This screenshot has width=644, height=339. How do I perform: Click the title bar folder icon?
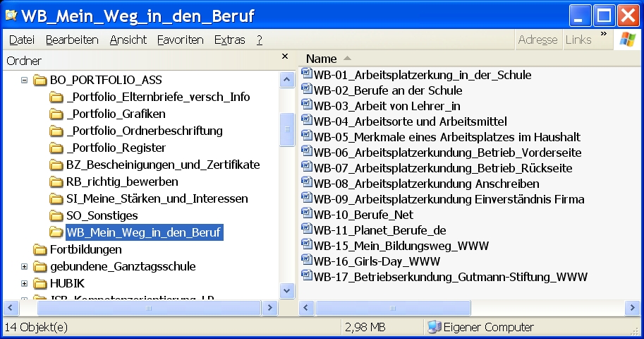click(x=11, y=16)
